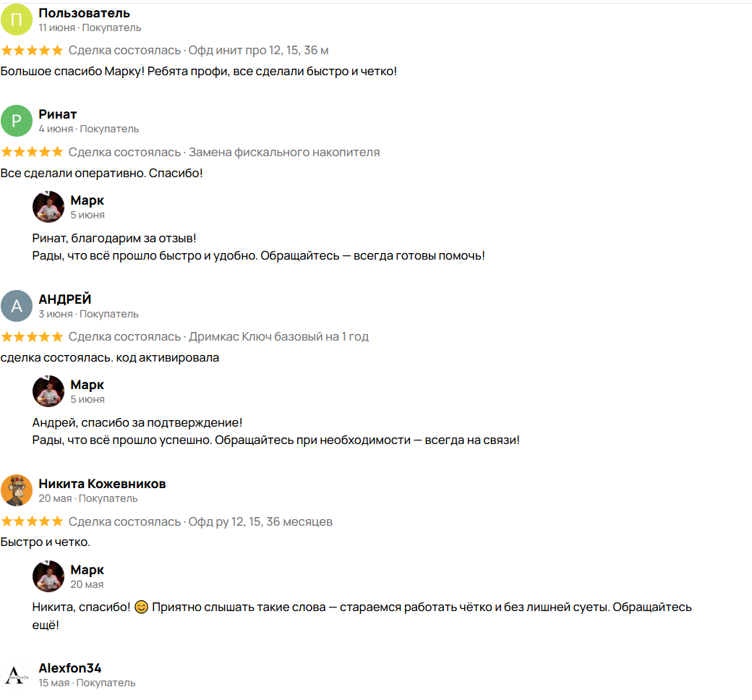Open Alexfon34 reviewer profile

70,668
